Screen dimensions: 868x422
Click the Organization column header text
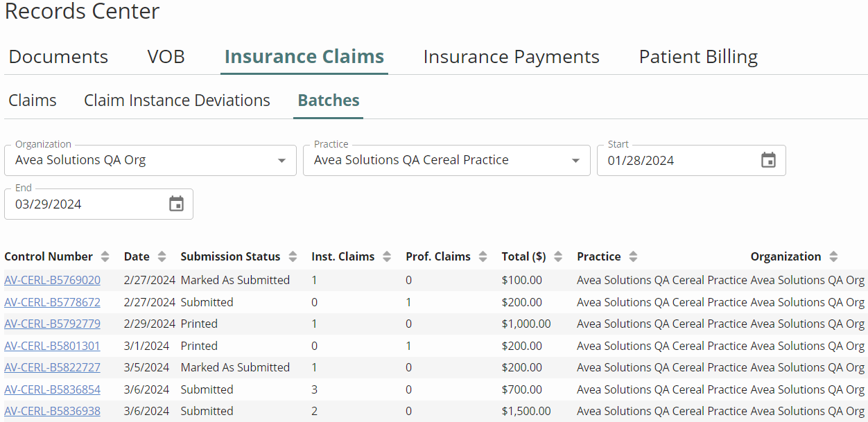click(x=785, y=256)
